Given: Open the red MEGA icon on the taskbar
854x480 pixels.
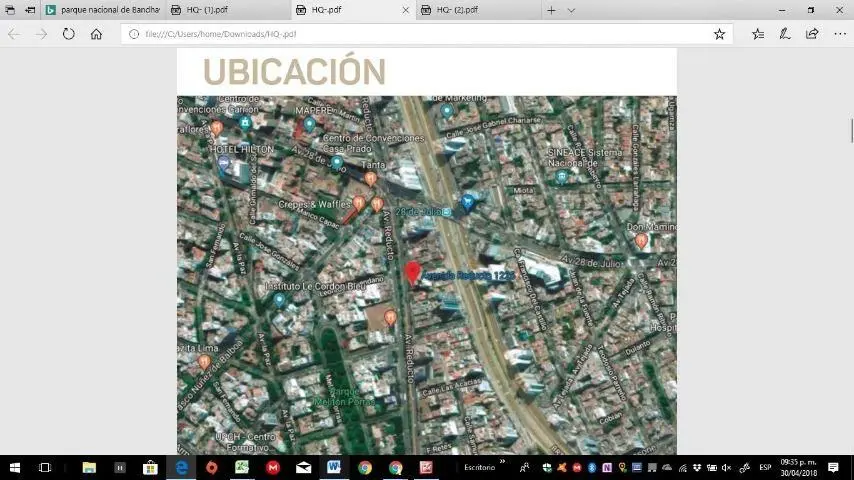Looking at the screenshot, I should [273, 467].
